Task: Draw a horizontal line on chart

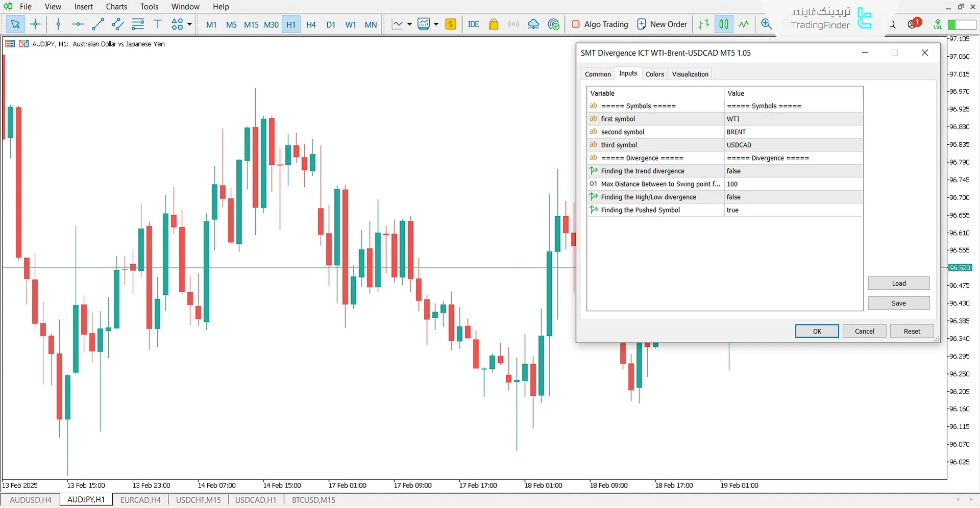Action: point(78,24)
